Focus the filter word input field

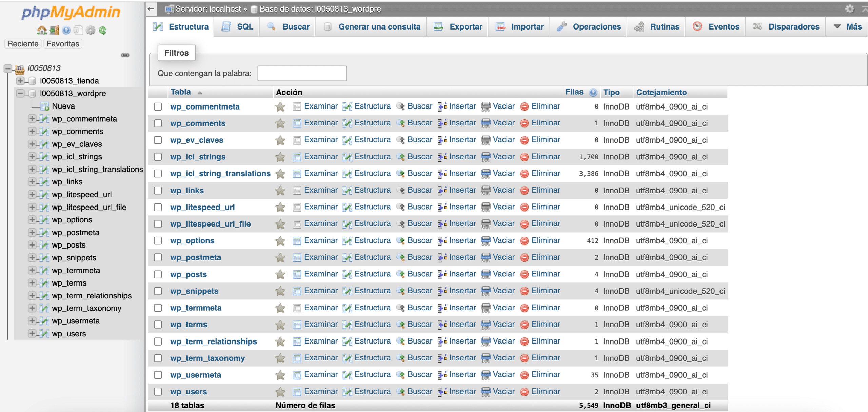coord(302,73)
